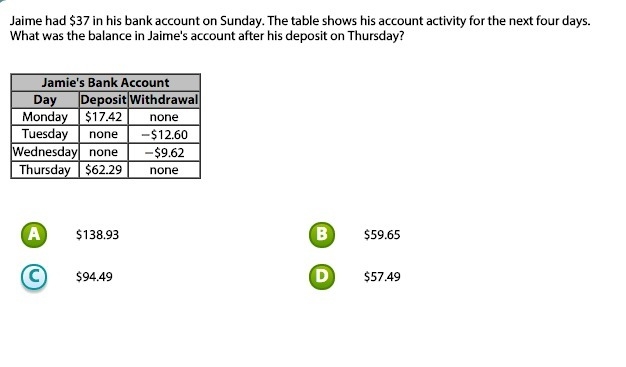Pick the $57.49 answer text
626x367 pixels.
tap(382, 277)
